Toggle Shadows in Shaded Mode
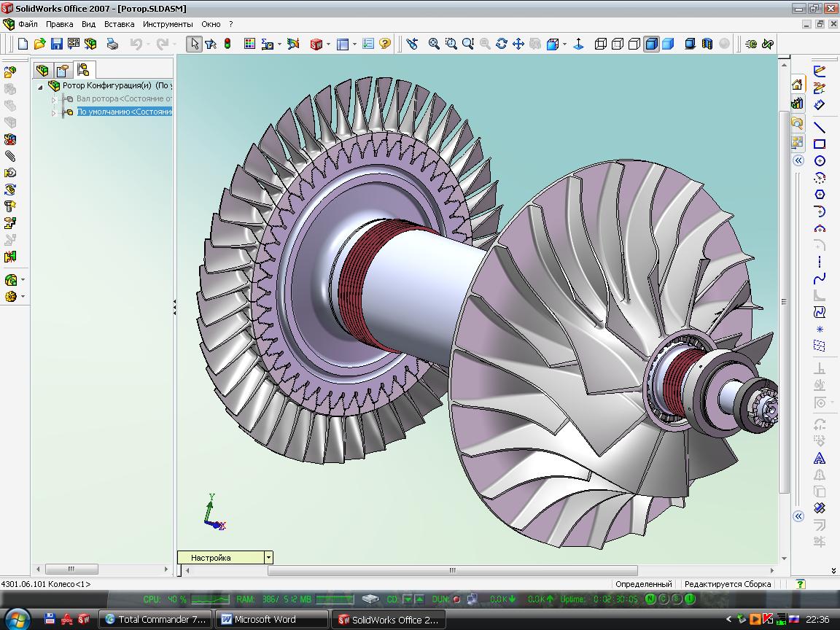 point(690,44)
